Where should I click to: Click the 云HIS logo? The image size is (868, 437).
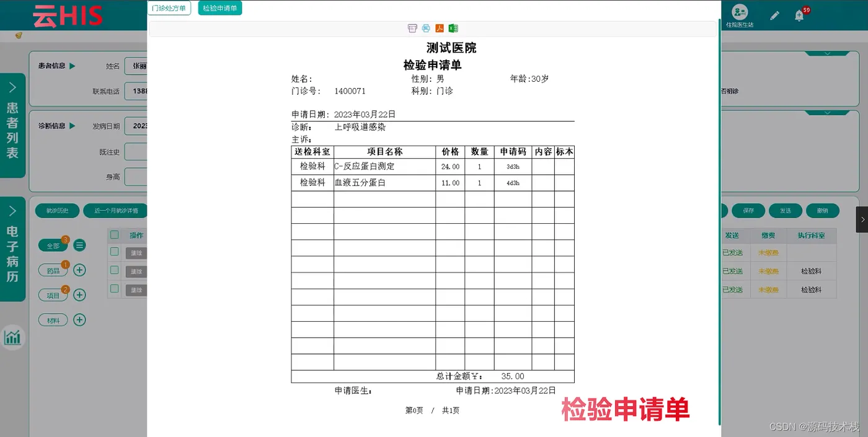pyautogui.click(x=68, y=15)
